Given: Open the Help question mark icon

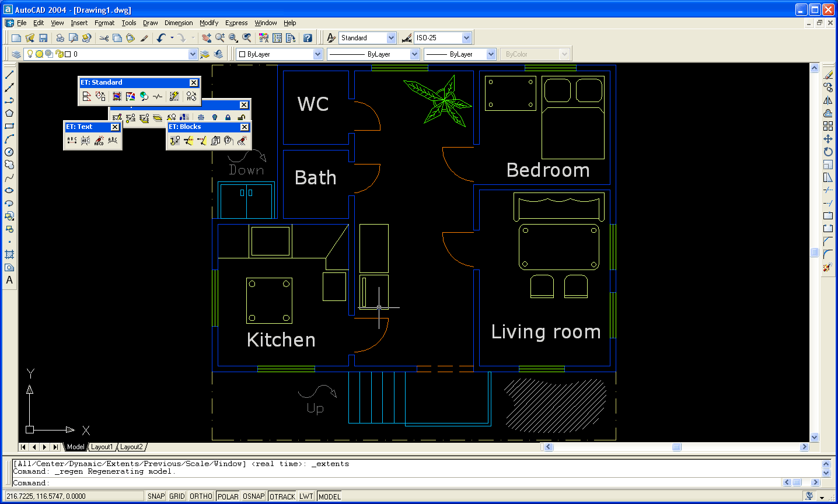Looking at the screenshot, I should 308,38.
